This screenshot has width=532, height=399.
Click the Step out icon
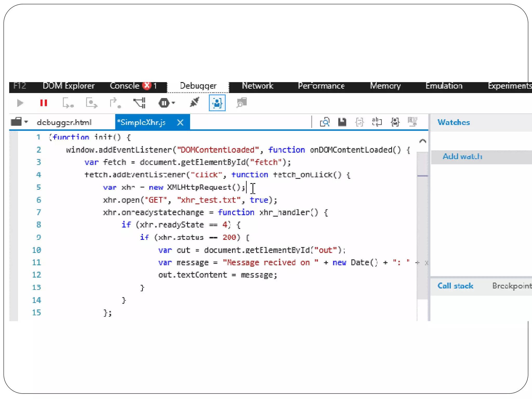click(115, 103)
